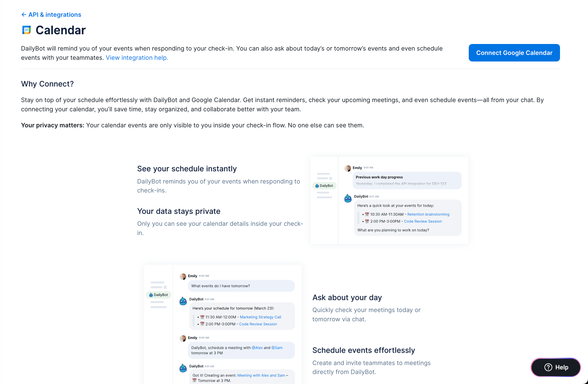The height and width of the screenshot is (384, 588).
Task: Click the calendar emoji beside 10:30 AM event
Action: 367,214
